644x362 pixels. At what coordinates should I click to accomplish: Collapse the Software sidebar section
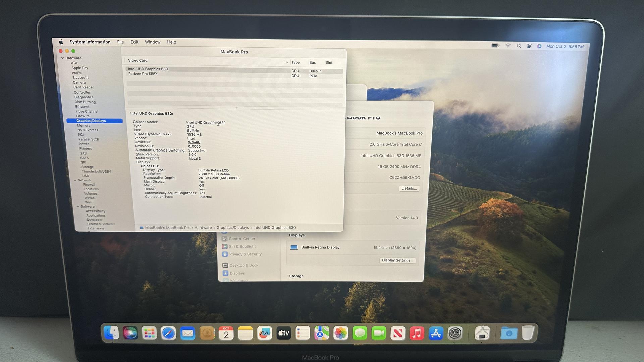(x=78, y=207)
